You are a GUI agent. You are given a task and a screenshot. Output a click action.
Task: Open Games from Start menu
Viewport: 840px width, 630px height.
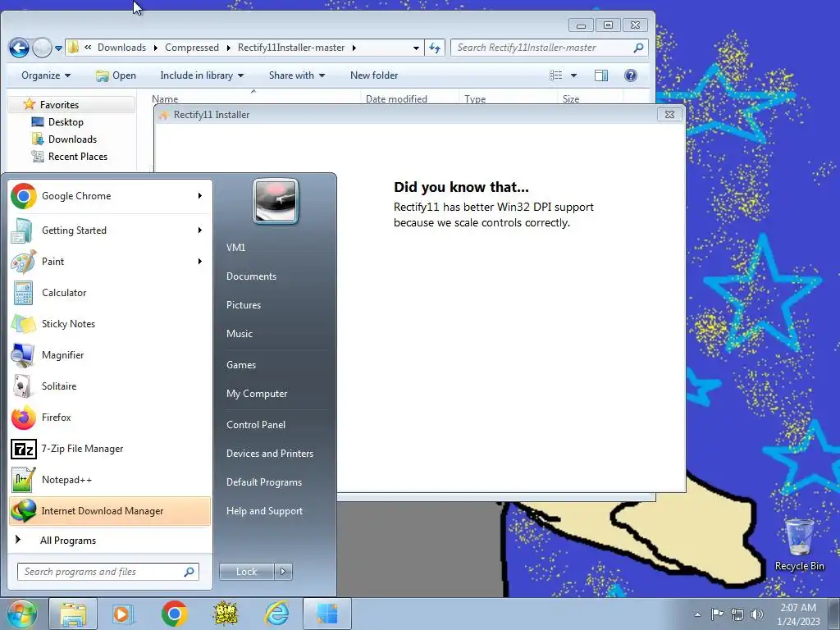tap(241, 365)
